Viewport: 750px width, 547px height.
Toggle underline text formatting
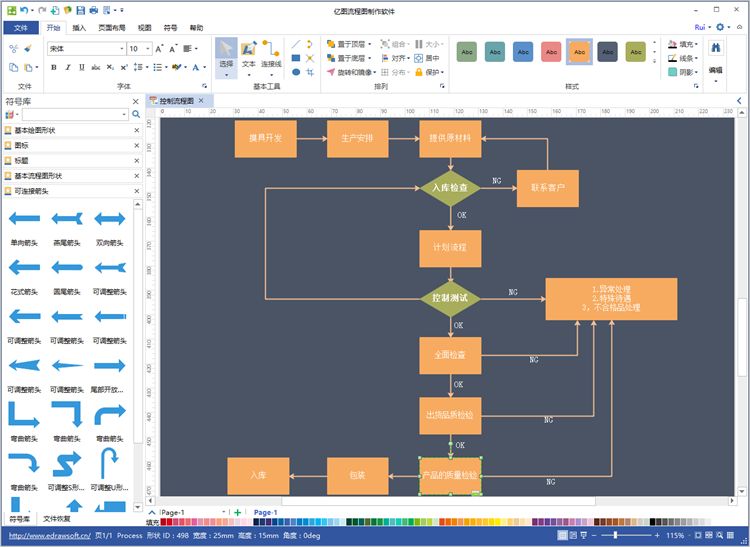[82, 67]
